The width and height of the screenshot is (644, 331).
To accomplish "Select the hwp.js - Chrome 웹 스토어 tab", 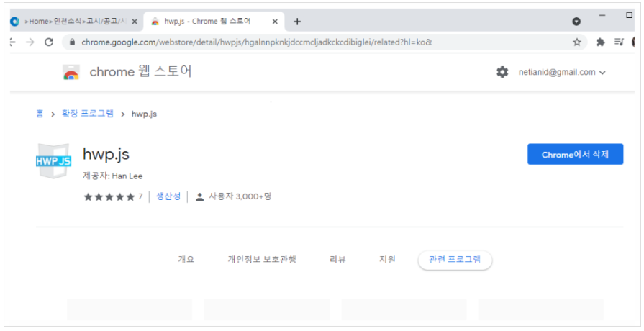I will 214,22.
